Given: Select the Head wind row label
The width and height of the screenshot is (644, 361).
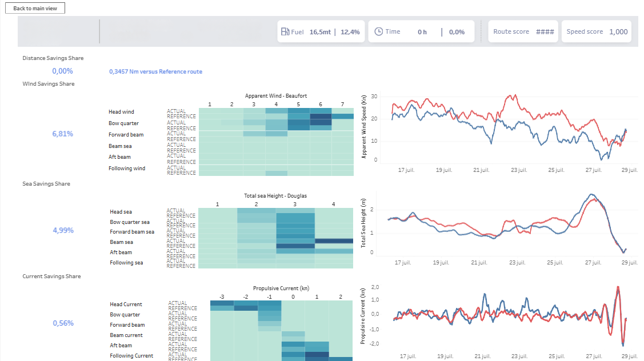Looking at the screenshot, I should coord(121,112).
